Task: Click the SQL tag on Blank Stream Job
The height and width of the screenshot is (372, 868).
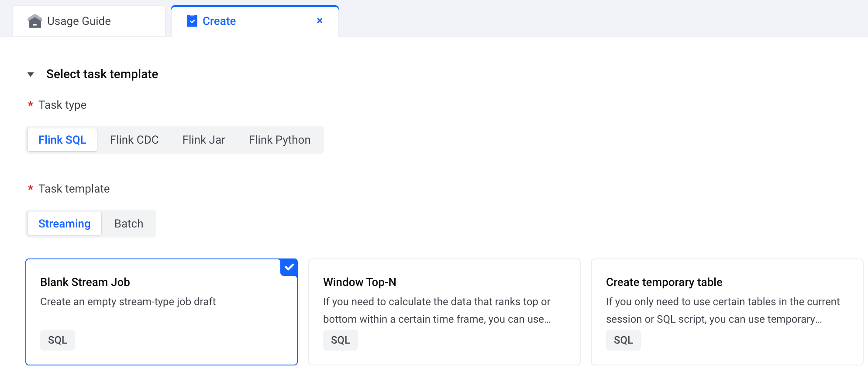Action: pos(58,340)
